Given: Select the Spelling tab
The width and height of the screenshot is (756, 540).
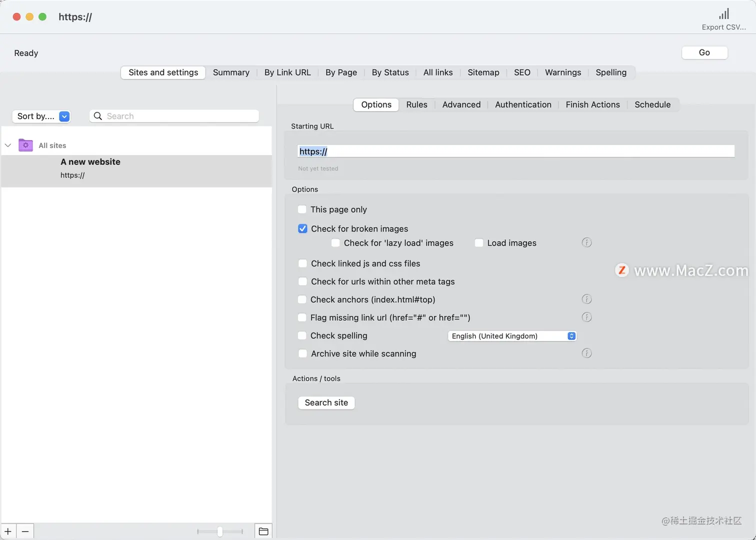Looking at the screenshot, I should pos(611,72).
